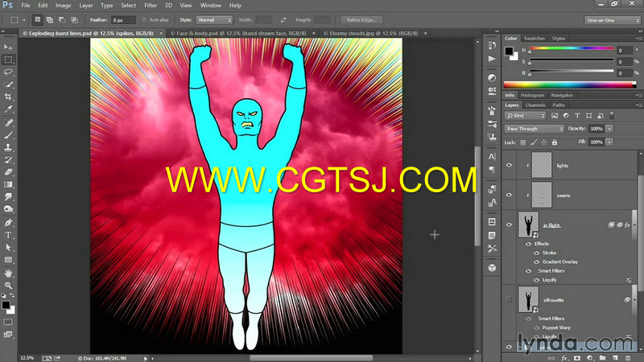This screenshot has width=644, height=362.
Task: Switch to the Channels tab
Action: tap(535, 105)
